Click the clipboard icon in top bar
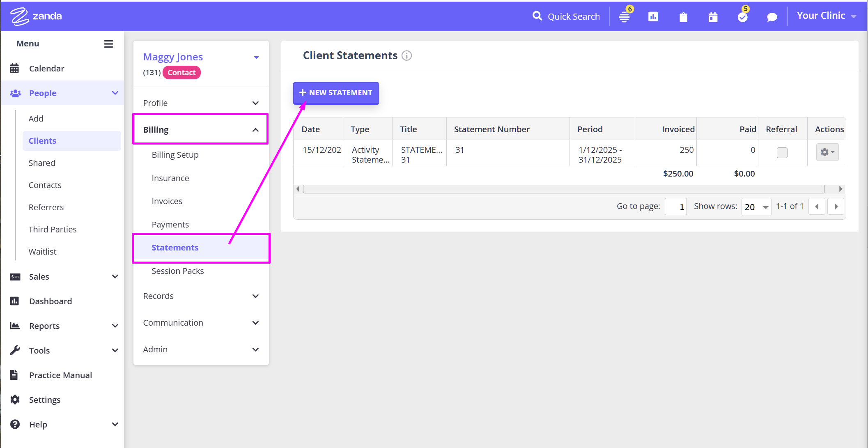 click(x=683, y=17)
